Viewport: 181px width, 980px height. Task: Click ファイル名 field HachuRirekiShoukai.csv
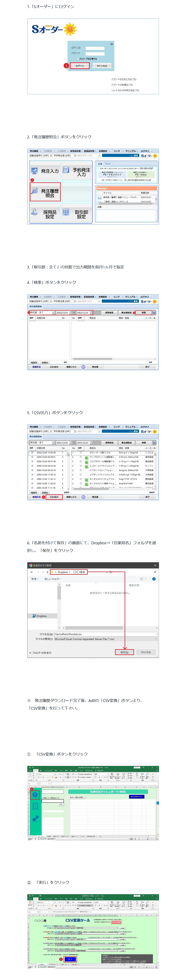tap(106, 634)
